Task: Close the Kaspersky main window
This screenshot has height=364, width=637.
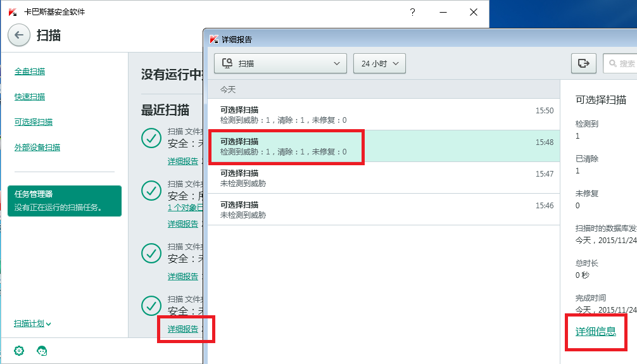Action: (473, 12)
